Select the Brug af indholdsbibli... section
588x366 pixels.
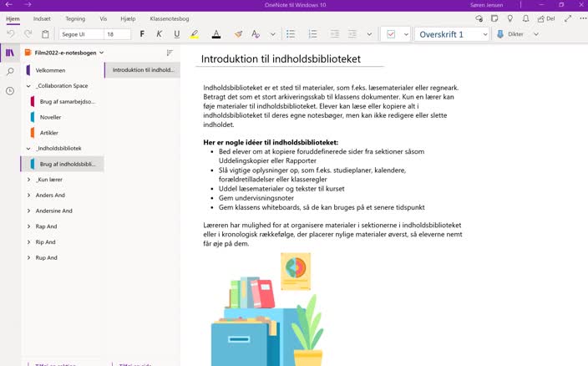click(x=63, y=164)
